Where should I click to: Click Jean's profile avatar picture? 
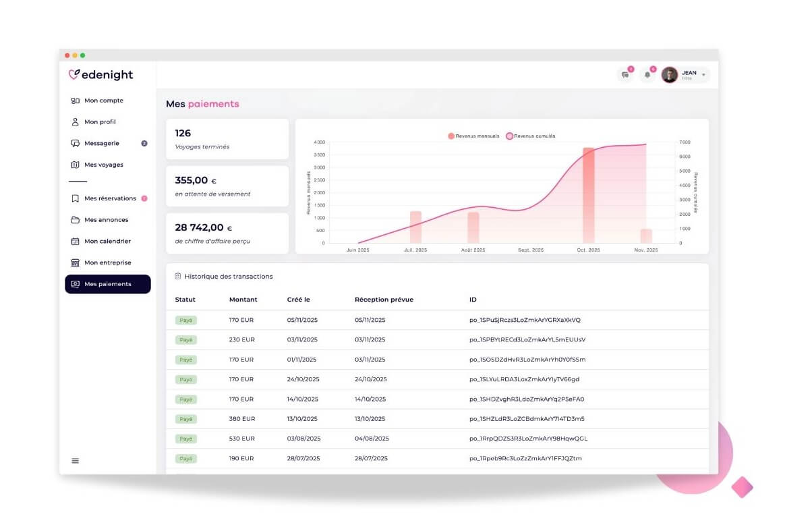click(669, 75)
